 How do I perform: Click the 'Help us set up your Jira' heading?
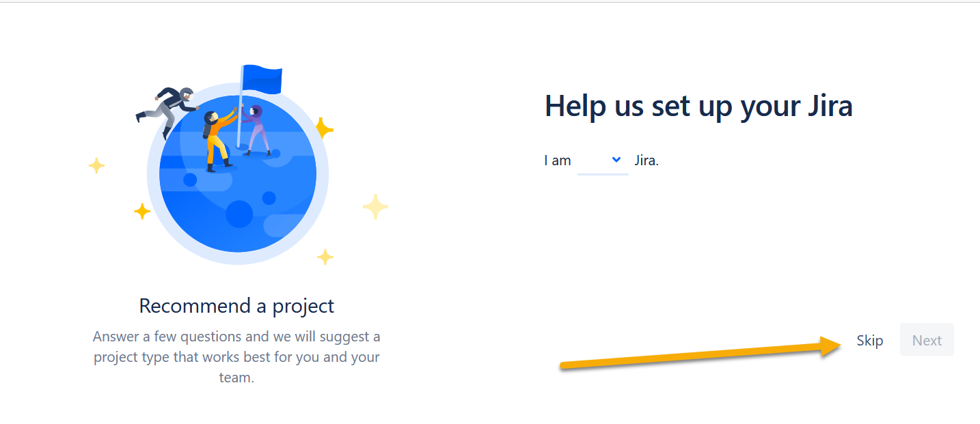(698, 107)
